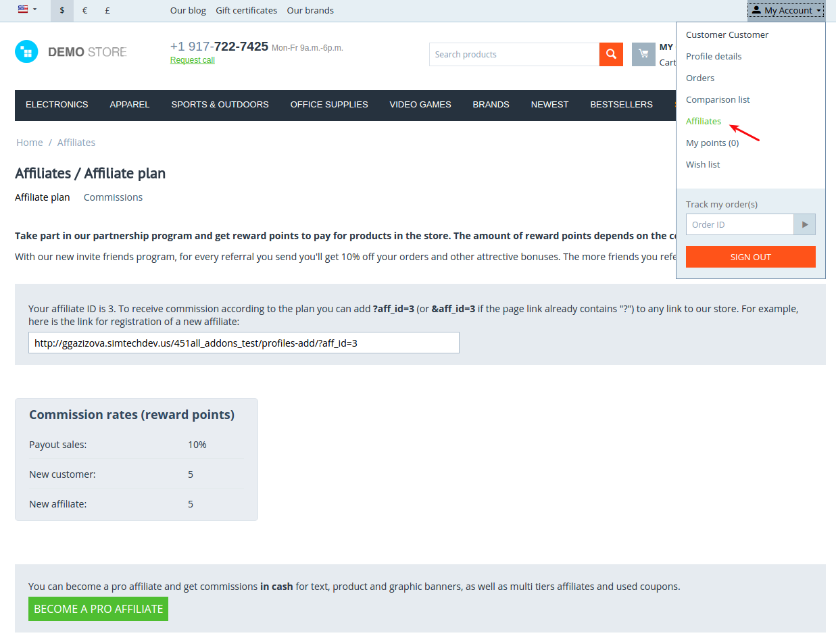Focus the Order ID tracking field
836x644 pixels.
coord(740,224)
